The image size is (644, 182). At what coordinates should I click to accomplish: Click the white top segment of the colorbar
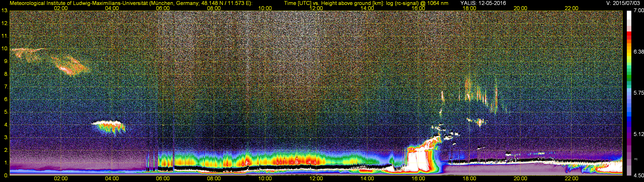point(629,15)
